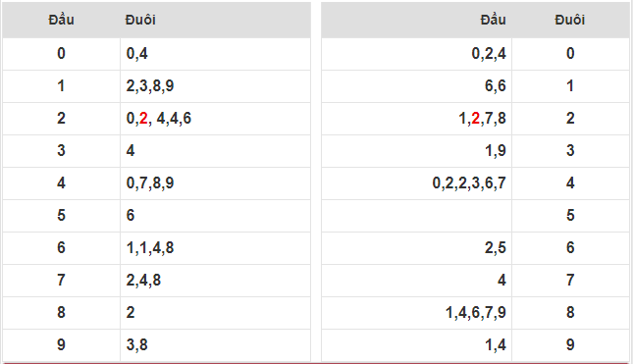Click Đầu value 5 in left table

point(61,216)
